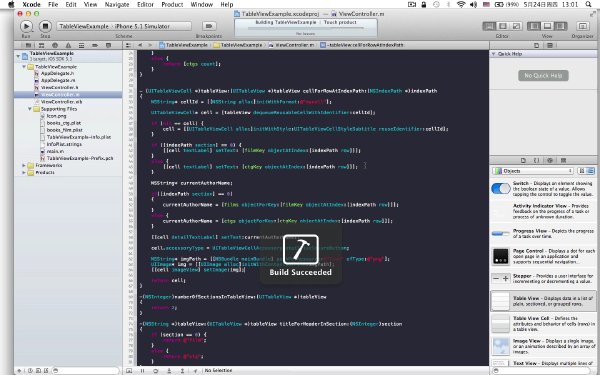Image resolution: width=600 pixels, height=375 pixels.
Task: Select Table View object in library
Action: pyautogui.click(x=543, y=301)
